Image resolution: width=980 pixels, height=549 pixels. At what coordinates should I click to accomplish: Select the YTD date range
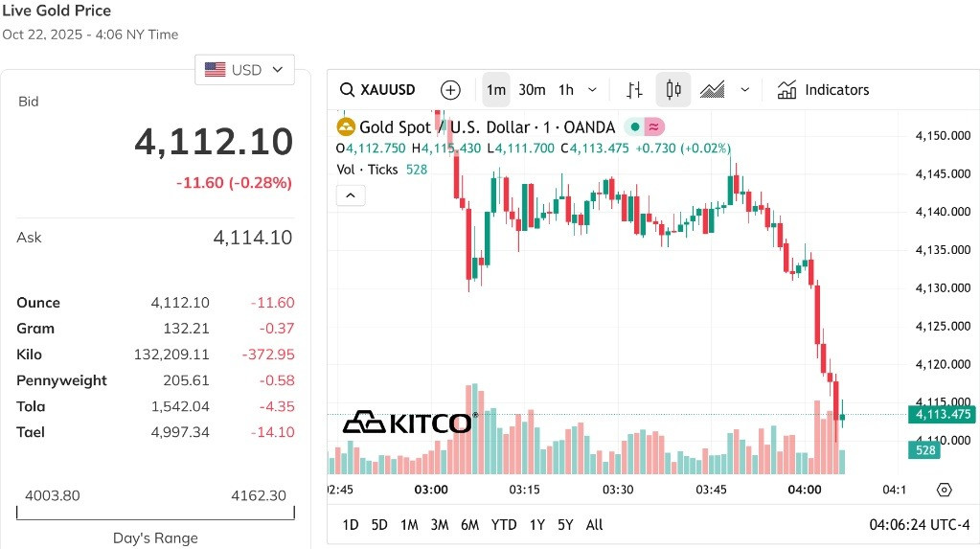(x=504, y=525)
